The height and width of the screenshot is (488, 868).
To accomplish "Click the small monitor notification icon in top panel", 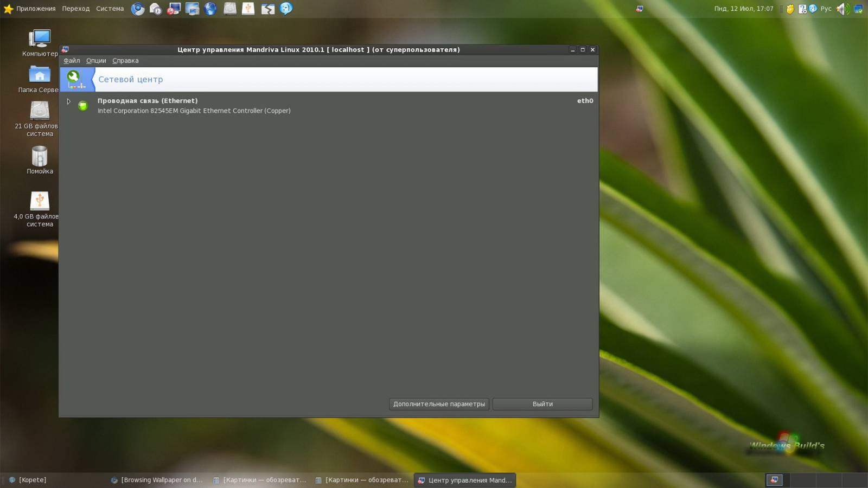I will pos(640,9).
